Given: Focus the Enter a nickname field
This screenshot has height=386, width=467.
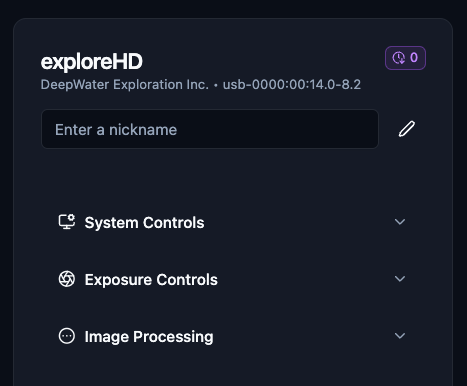Looking at the screenshot, I should (210, 129).
